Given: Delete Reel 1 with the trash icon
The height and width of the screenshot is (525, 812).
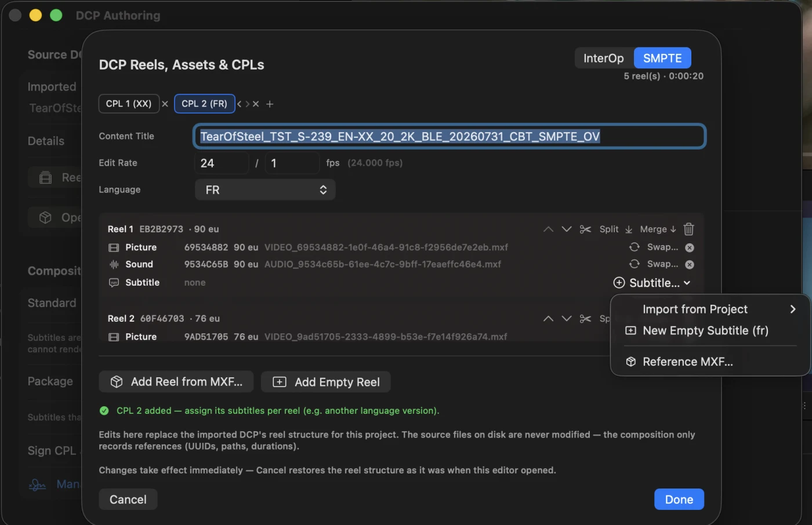Looking at the screenshot, I should click(x=688, y=229).
